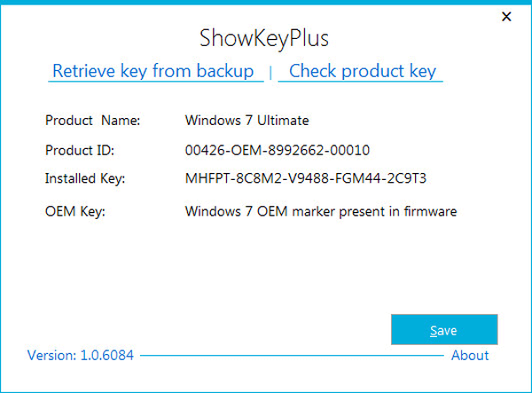
Task: Open the About link
Action: pos(469,356)
